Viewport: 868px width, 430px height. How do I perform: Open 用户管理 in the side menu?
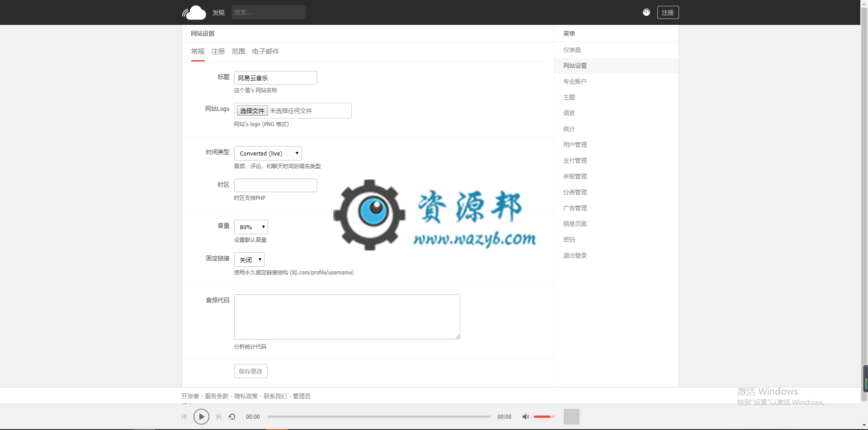click(x=616, y=145)
